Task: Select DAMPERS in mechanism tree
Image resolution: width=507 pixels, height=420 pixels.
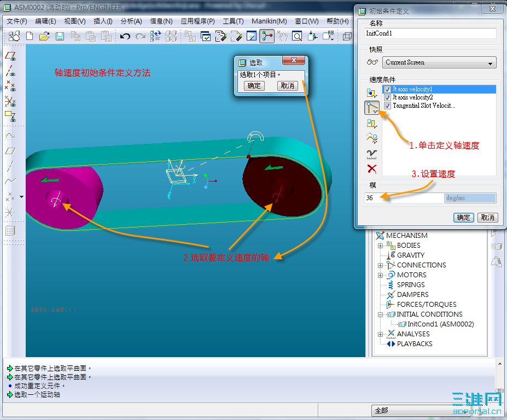Action: pos(412,295)
